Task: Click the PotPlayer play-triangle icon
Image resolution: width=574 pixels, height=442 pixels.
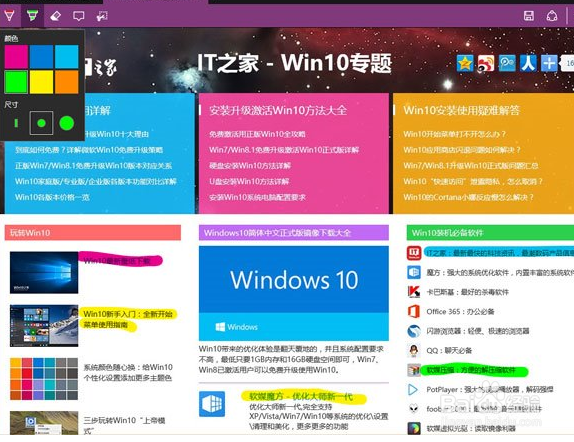Action: [x=413, y=389]
